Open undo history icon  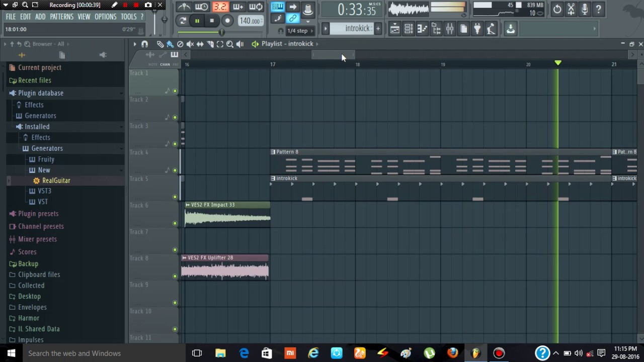[x=557, y=9]
